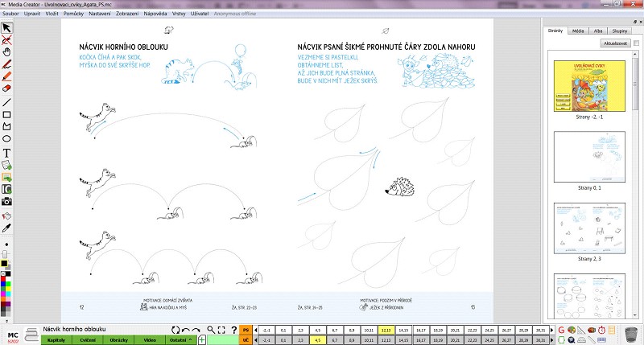Open the Vložit menu

[52, 14]
